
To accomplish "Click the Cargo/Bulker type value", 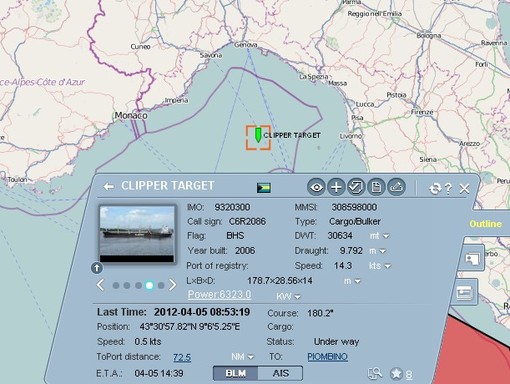I will (x=355, y=222).
